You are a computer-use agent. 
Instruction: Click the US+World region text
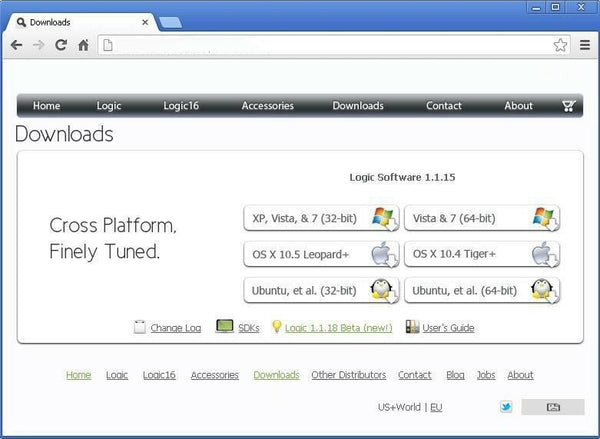399,407
